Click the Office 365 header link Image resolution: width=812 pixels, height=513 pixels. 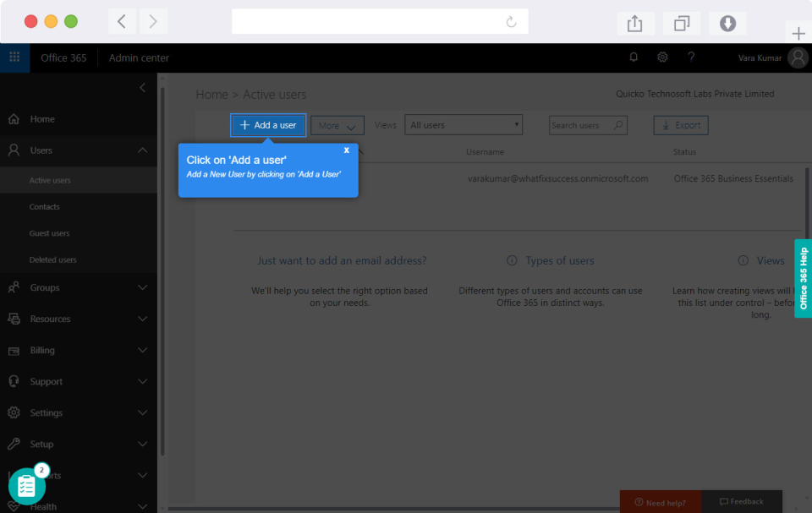[63, 58]
